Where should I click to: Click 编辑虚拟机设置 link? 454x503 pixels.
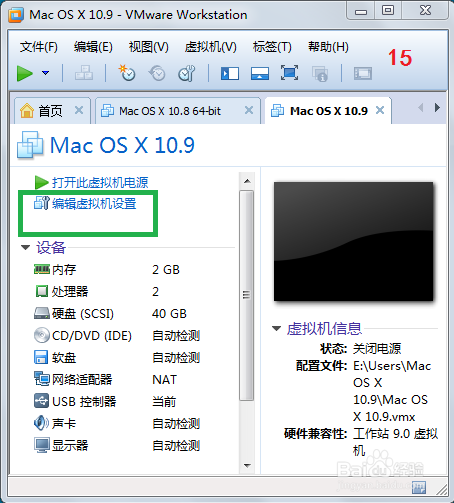pyautogui.click(x=94, y=203)
